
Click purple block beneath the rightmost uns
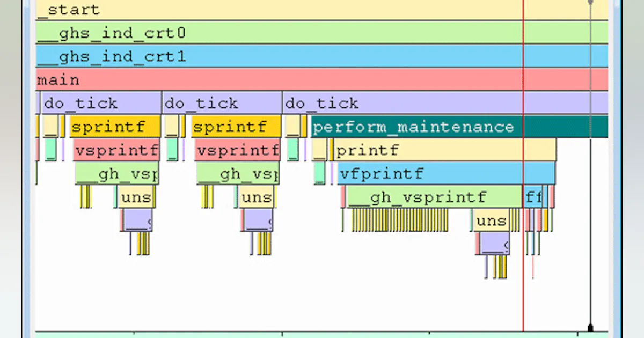tap(494, 243)
